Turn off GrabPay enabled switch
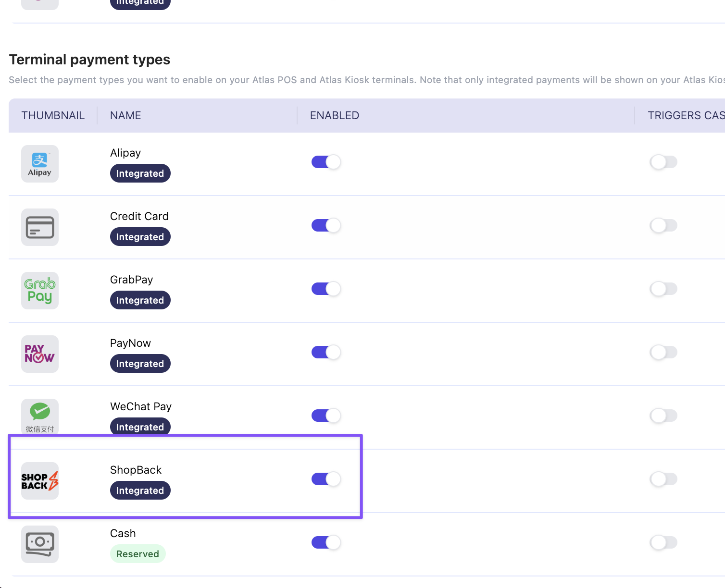 [326, 289]
